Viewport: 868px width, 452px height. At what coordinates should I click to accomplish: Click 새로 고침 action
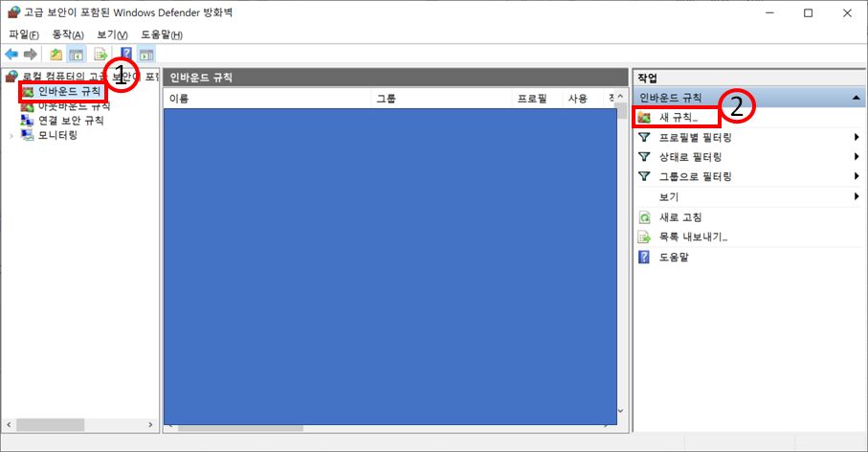pyautogui.click(x=680, y=217)
